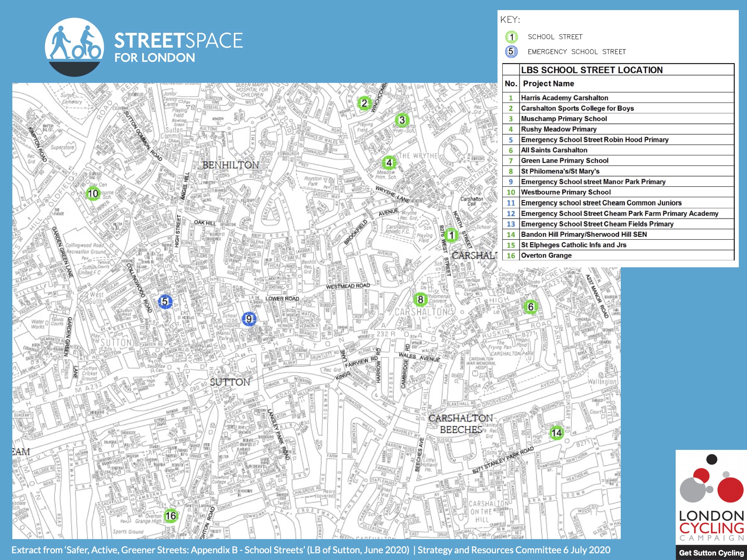
Task: Click green map marker number 3
Action: click(x=402, y=120)
